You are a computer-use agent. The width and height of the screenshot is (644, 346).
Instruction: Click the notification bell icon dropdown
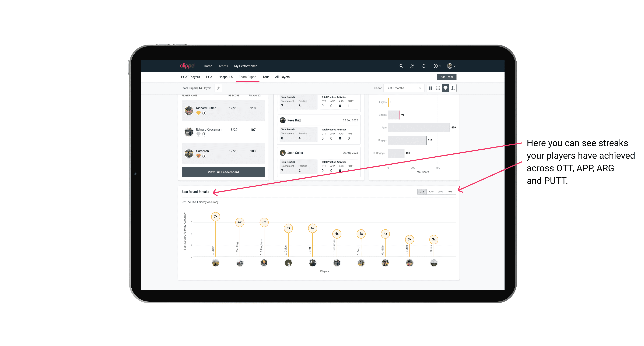pos(424,66)
